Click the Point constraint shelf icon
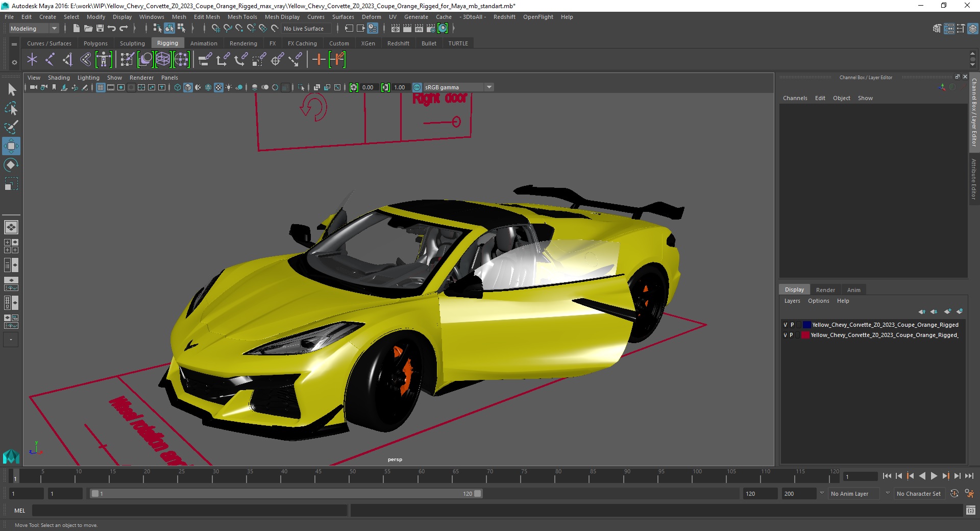980x531 pixels. (223, 60)
